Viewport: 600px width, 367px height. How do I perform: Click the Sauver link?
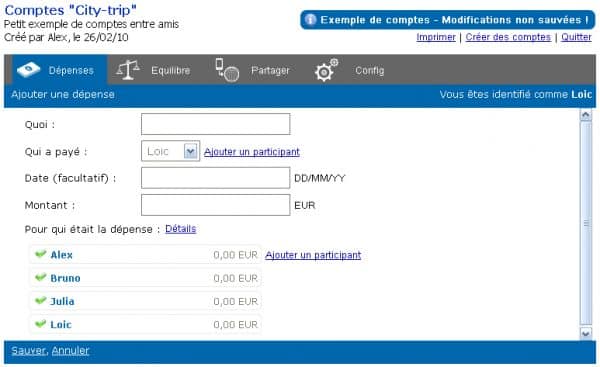point(28,351)
